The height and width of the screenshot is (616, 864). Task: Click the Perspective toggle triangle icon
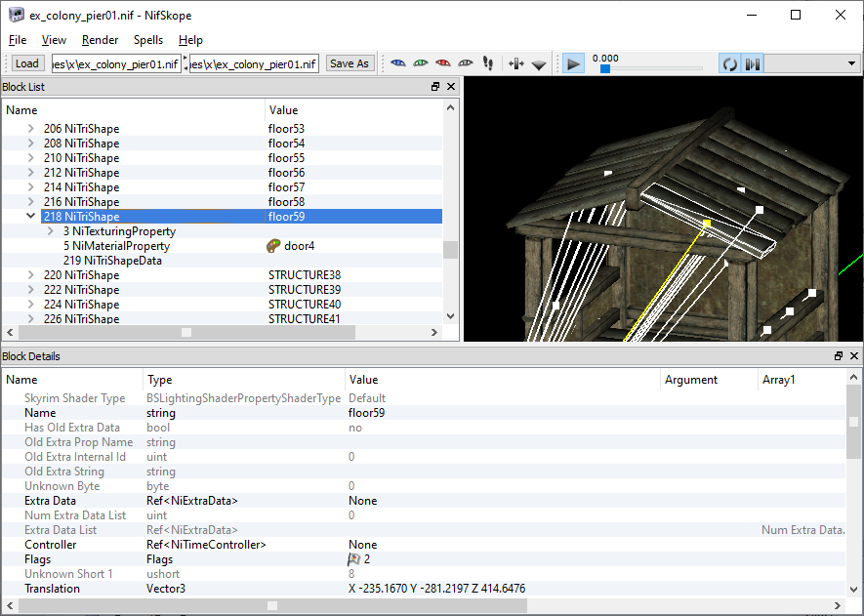(539, 64)
